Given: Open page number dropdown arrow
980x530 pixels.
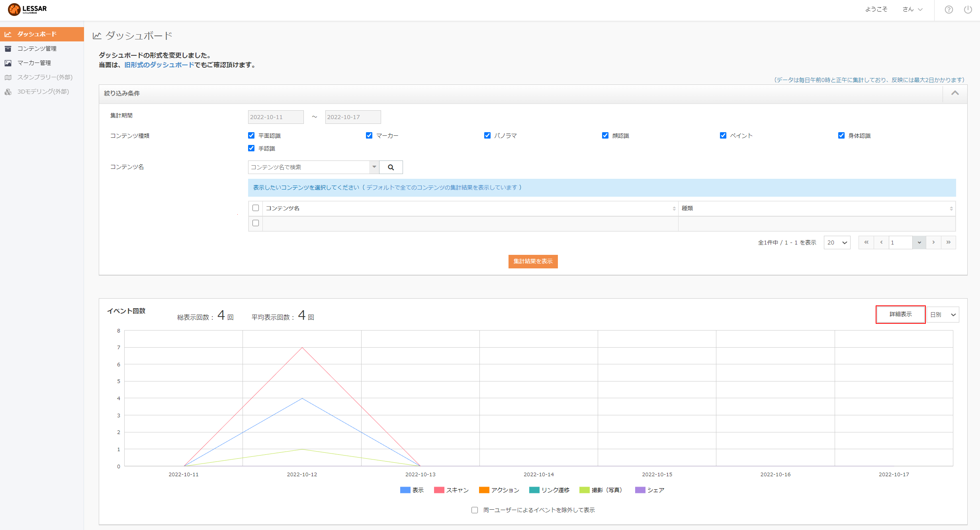Looking at the screenshot, I should 919,243.
